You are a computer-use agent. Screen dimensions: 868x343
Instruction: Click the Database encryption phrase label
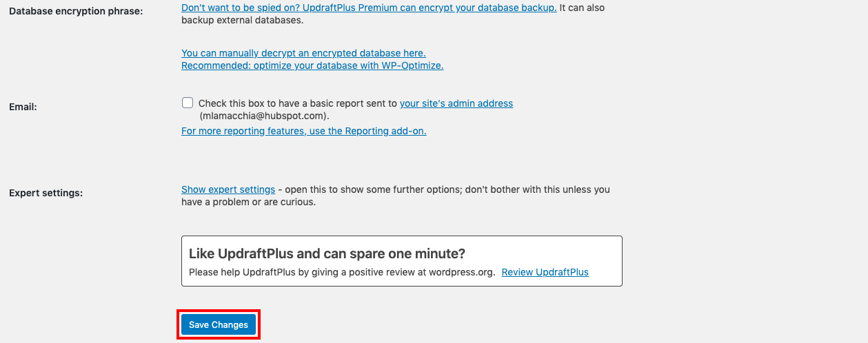point(76,11)
